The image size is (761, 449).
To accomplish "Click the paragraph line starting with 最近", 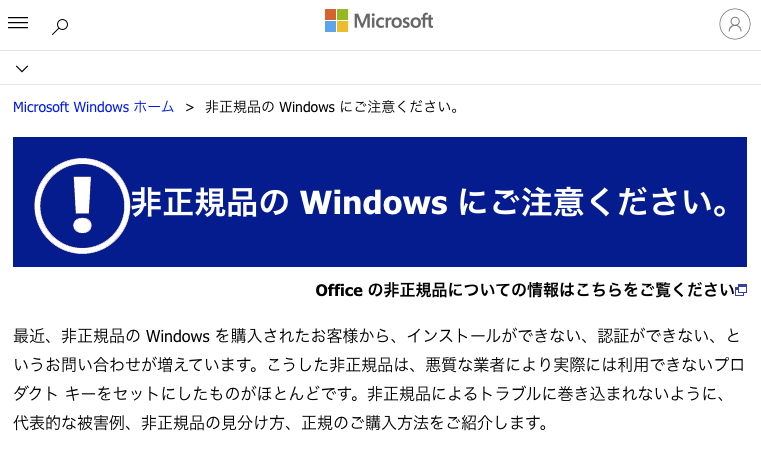I will [380, 335].
